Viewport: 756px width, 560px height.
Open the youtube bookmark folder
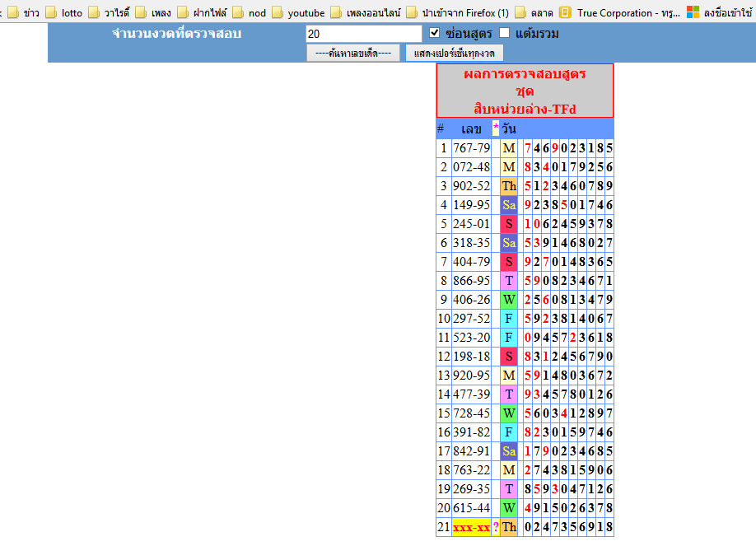tap(298, 12)
